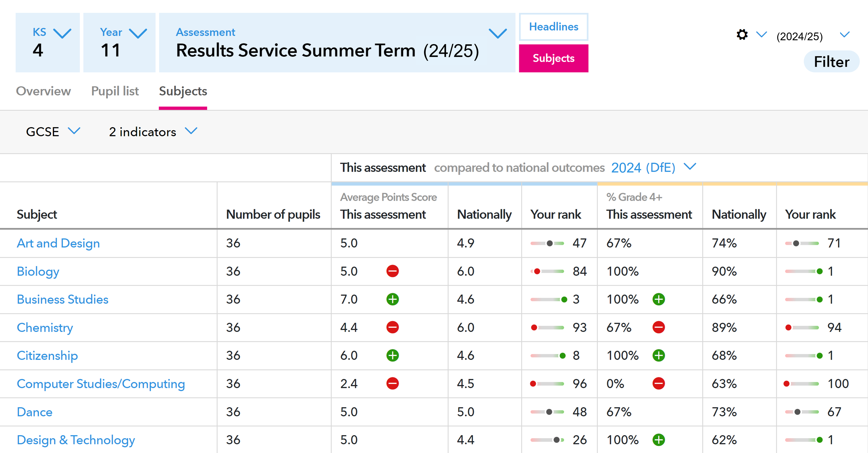Select the Subjects tab
This screenshot has width=868, height=453.
(x=183, y=91)
